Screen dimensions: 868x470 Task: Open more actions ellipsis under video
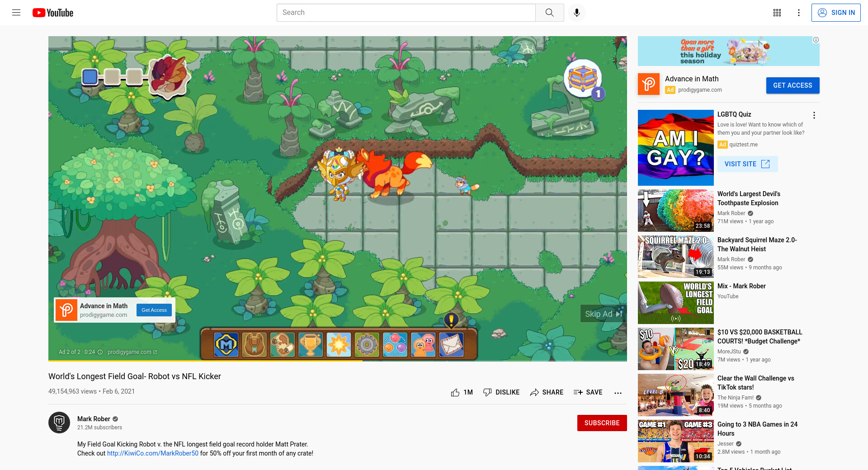[618, 393]
